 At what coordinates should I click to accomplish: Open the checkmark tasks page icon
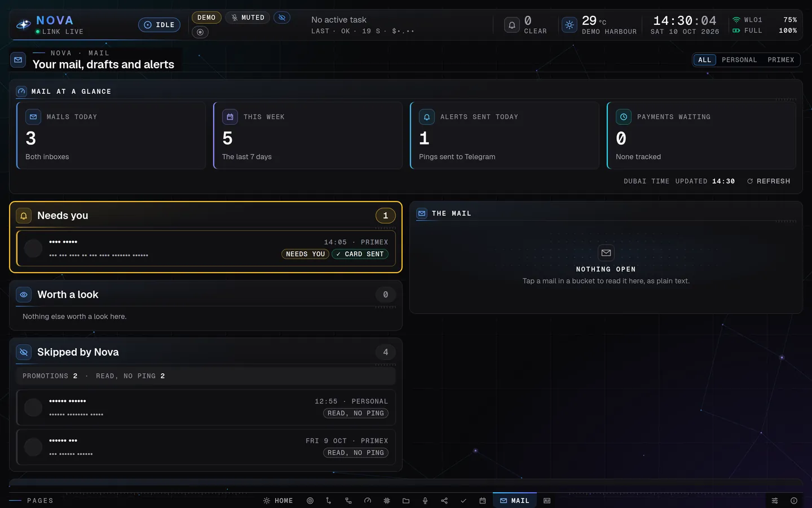[464, 501]
